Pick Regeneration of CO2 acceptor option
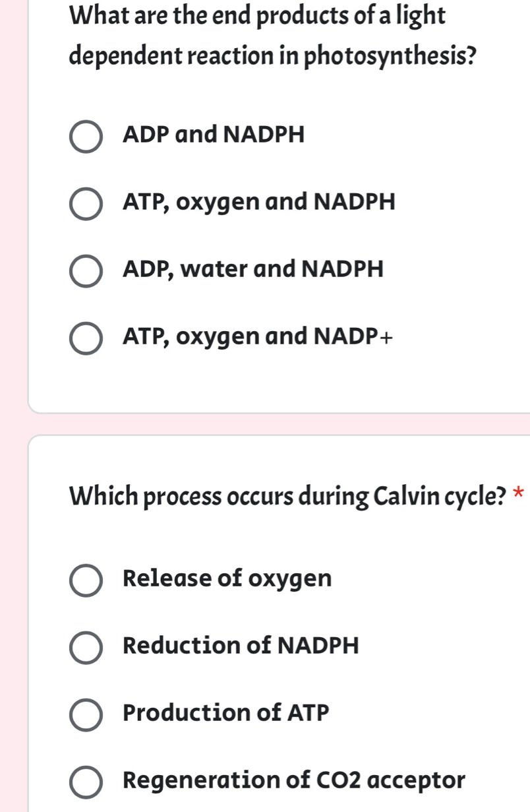 (85, 782)
